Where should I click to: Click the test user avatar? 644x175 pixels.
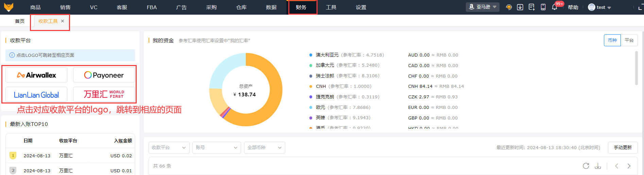(x=592, y=7)
